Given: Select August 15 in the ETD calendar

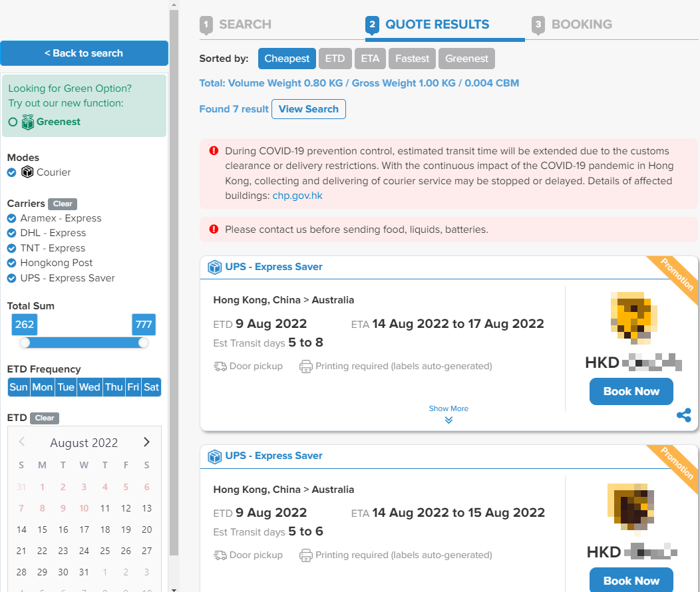Looking at the screenshot, I should [x=42, y=529].
